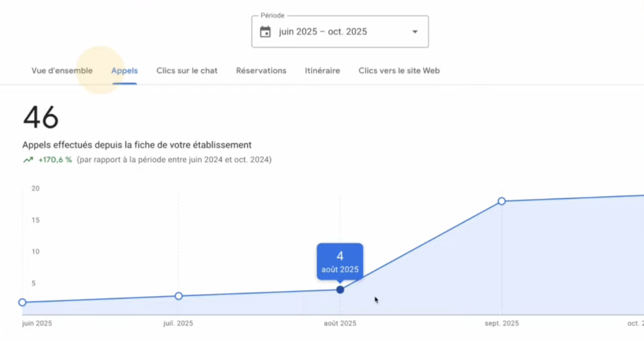Open the Itinéraire tab

coord(322,71)
